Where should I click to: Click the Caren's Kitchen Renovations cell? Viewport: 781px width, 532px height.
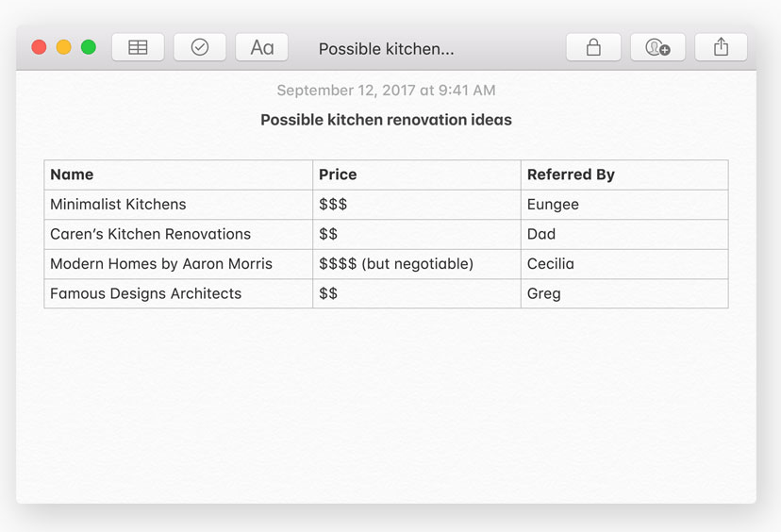178,235
